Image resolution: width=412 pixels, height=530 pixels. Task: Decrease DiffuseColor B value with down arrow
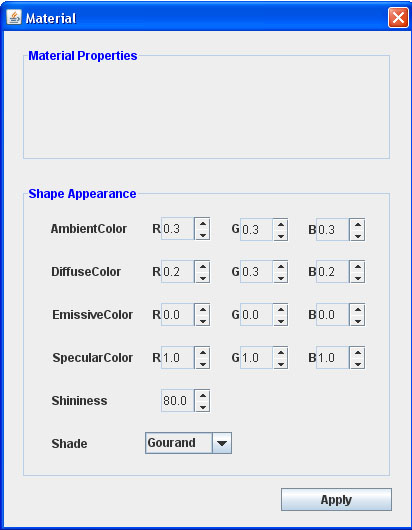coord(358,278)
